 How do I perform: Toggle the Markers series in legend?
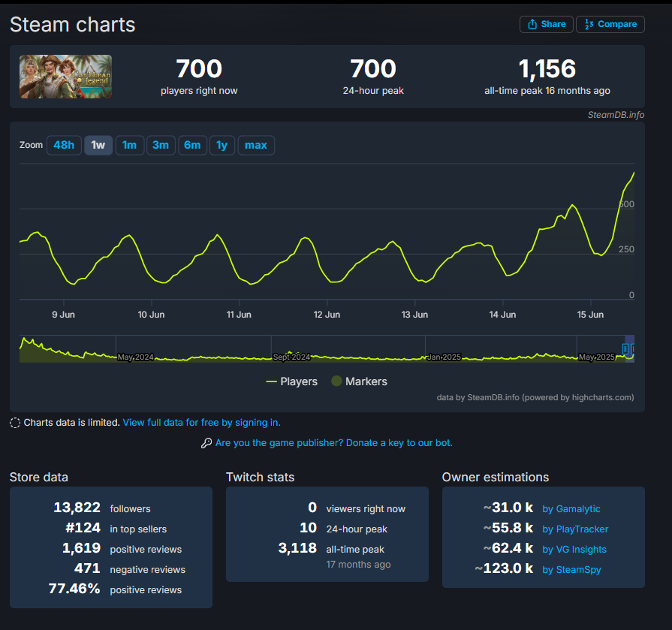pyautogui.click(x=359, y=381)
